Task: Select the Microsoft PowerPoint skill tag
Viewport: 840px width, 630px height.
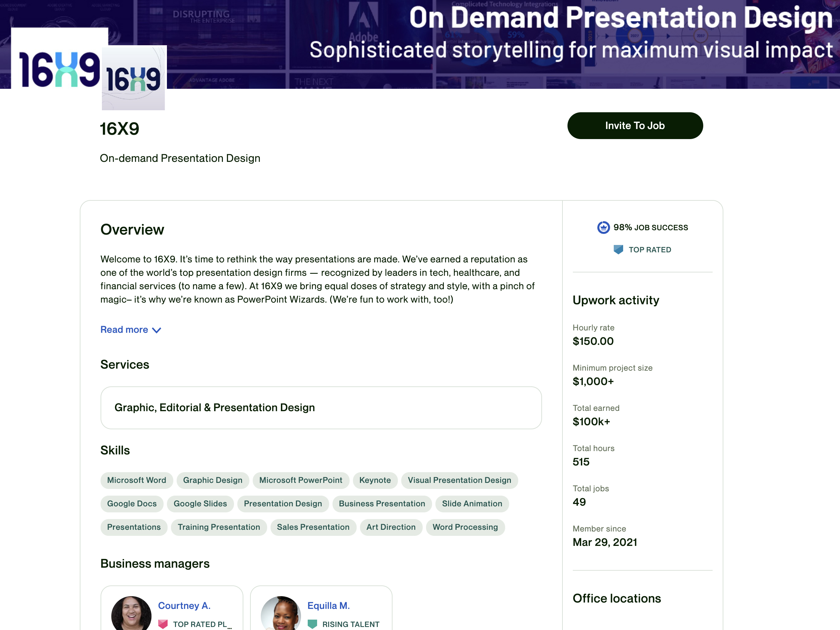Action: (x=301, y=481)
